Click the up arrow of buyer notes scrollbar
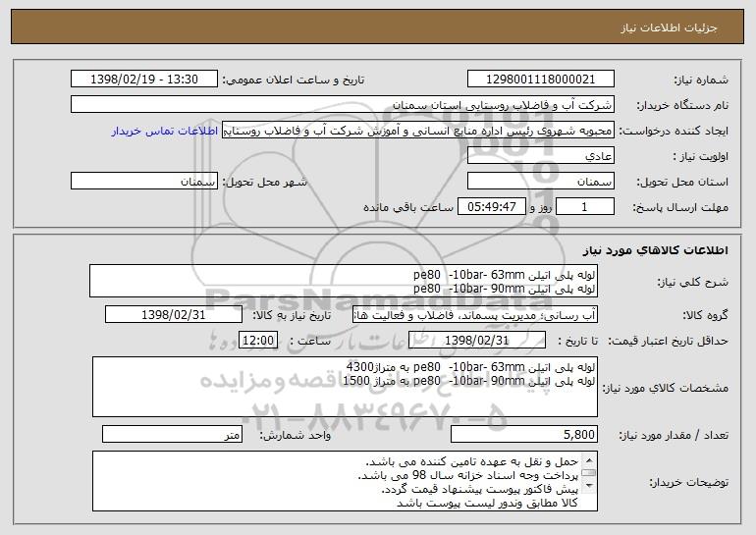Screen dimensions: 756x535 (588, 458)
